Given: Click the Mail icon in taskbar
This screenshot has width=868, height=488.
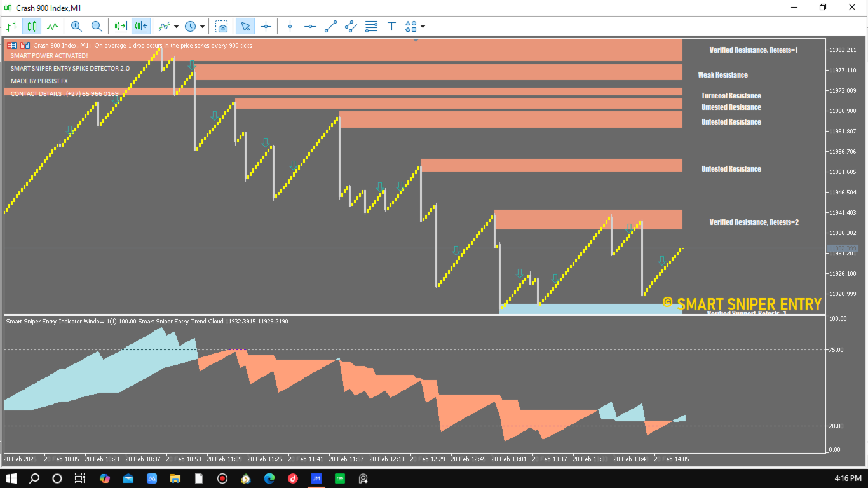Looking at the screenshot, I should [128, 478].
